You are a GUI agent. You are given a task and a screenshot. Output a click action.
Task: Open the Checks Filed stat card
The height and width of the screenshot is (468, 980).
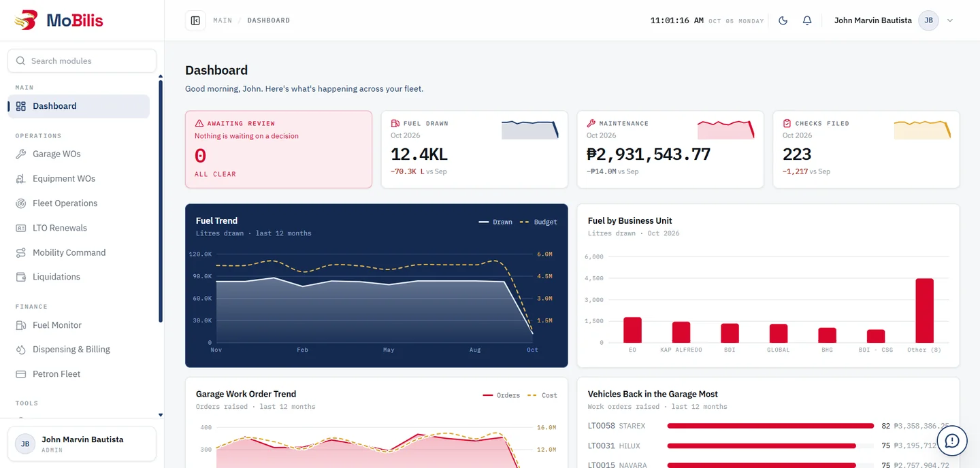866,150
